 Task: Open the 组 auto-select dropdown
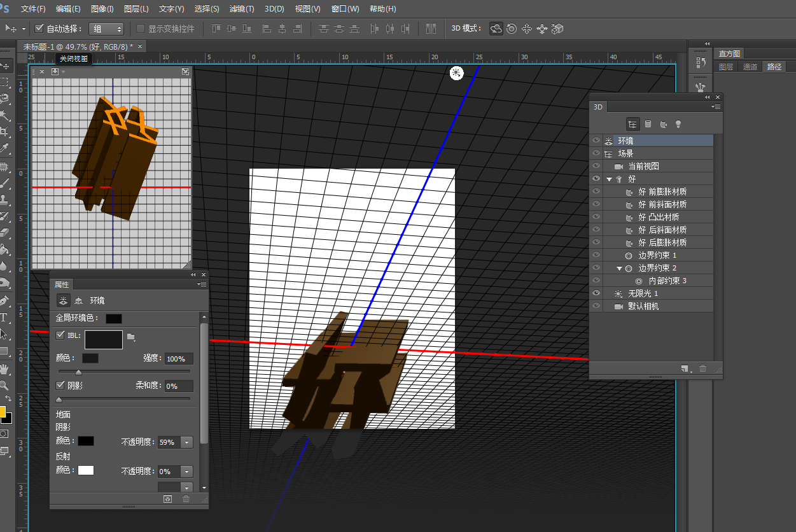pos(107,29)
